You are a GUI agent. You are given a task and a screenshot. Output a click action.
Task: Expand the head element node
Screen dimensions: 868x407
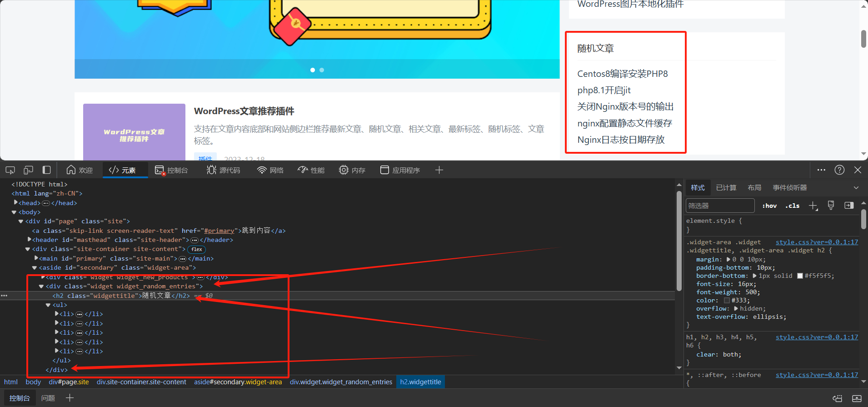click(x=16, y=203)
